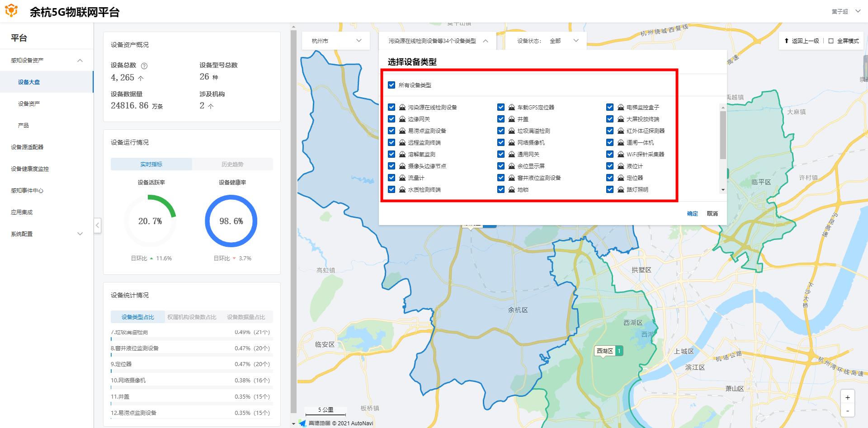Uncheck the 摄像头边缘节点 checkbox
The image size is (868, 428).
tap(392, 166)
